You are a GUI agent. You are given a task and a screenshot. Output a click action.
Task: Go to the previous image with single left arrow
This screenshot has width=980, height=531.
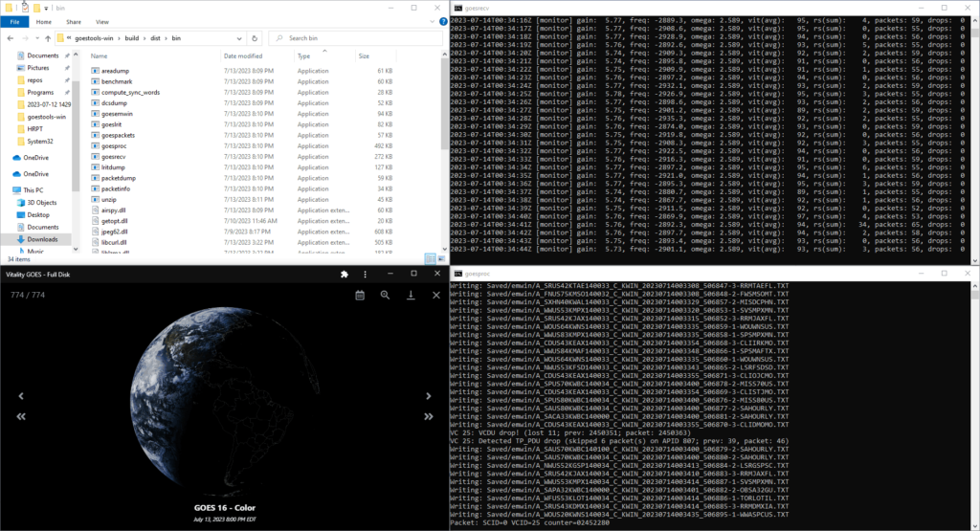pos(21,396)
